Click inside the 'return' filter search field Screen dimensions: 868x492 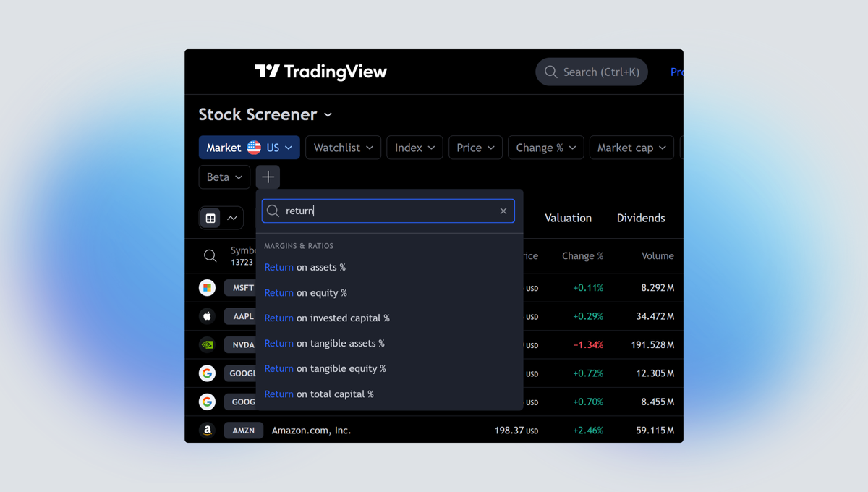point(388,211)
